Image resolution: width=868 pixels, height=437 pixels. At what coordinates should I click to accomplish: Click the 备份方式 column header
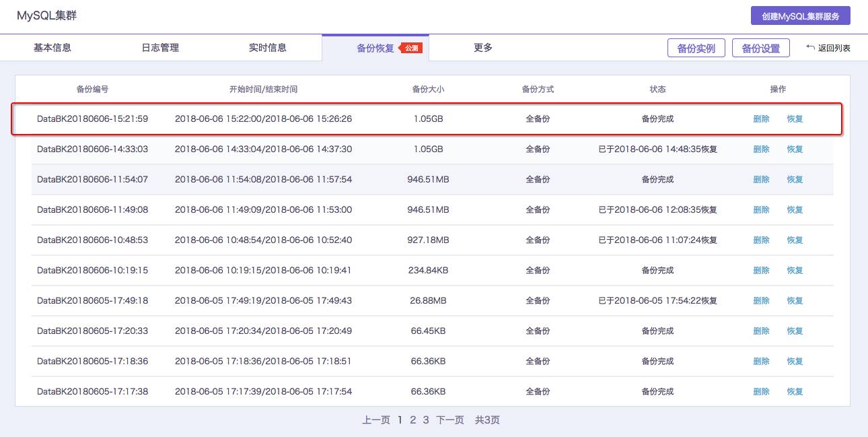point(538,89)
